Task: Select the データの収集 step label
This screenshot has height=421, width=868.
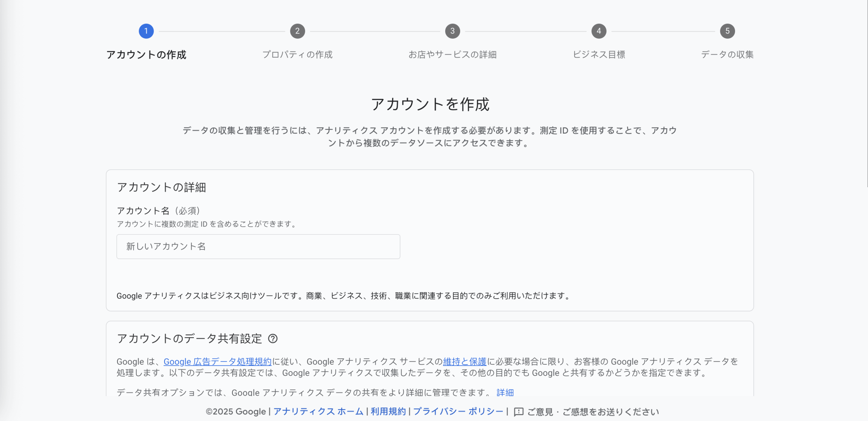Action: point(727,55)
